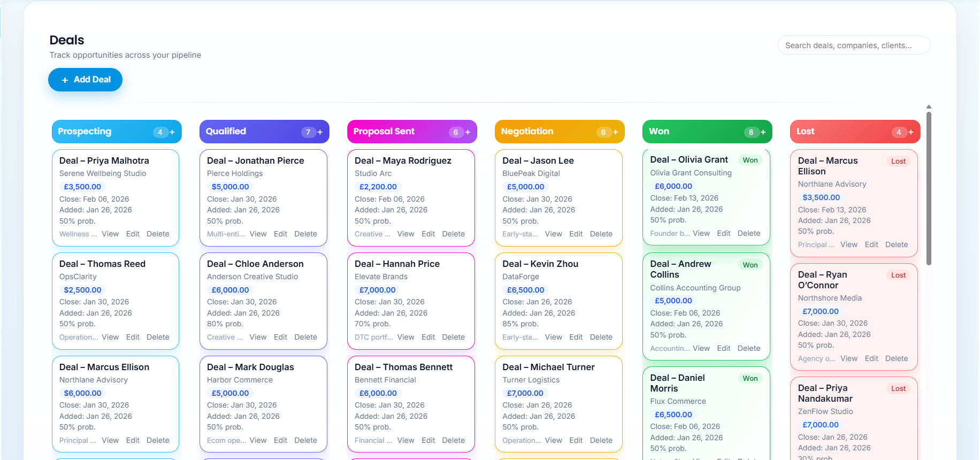Click the plus icon in Negotiation header
Image resolution: width=980 pixels, height=460 pixels.
(x=615, y=132)
